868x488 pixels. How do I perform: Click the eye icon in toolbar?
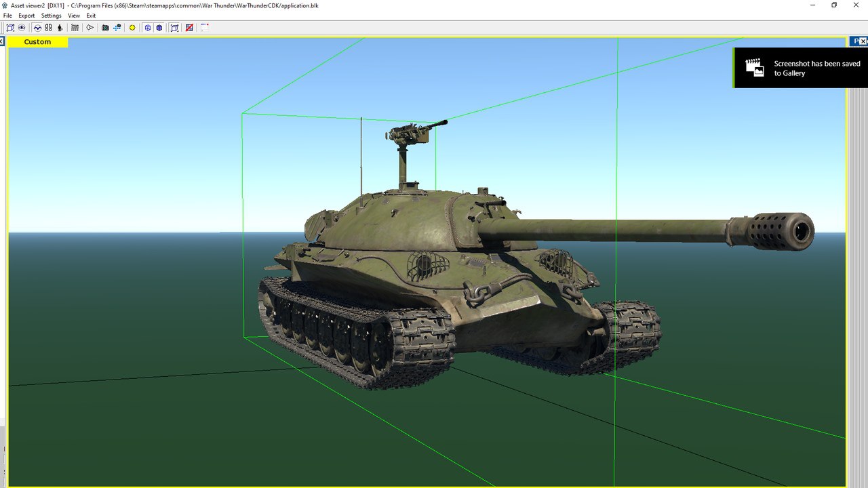[x=22, y=28]
